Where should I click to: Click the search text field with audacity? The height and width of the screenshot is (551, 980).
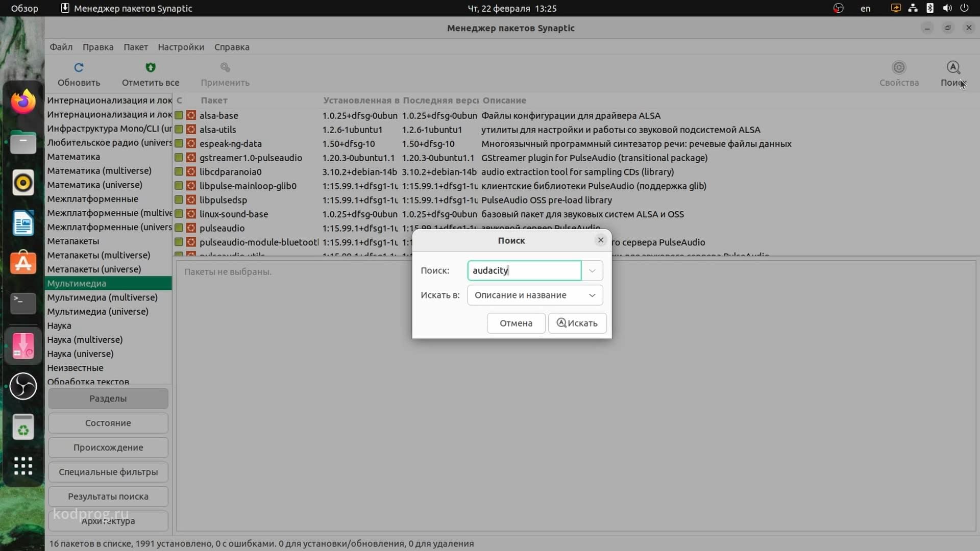click(524, 270)
